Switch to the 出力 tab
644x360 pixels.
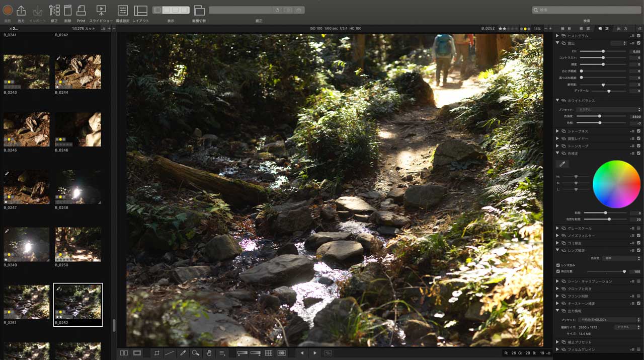[622, 29]
